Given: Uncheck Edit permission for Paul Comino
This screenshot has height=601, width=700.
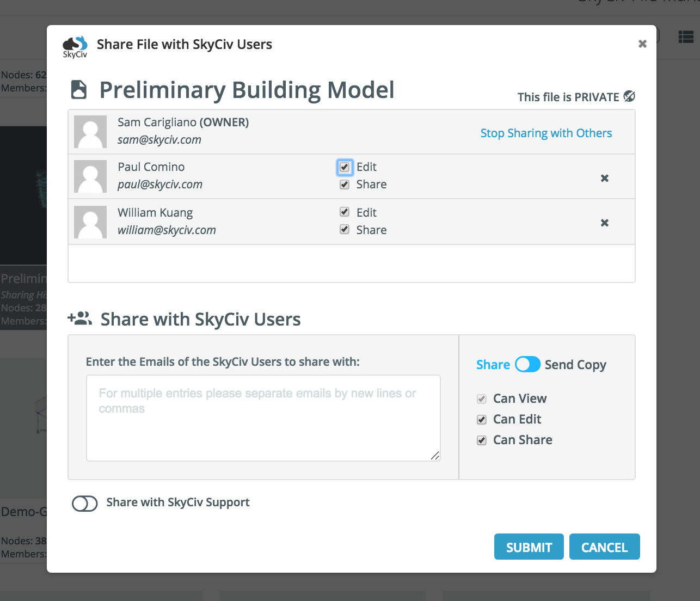Looking at the screenshot, I should pyautogui.click(x=344, y=167).
